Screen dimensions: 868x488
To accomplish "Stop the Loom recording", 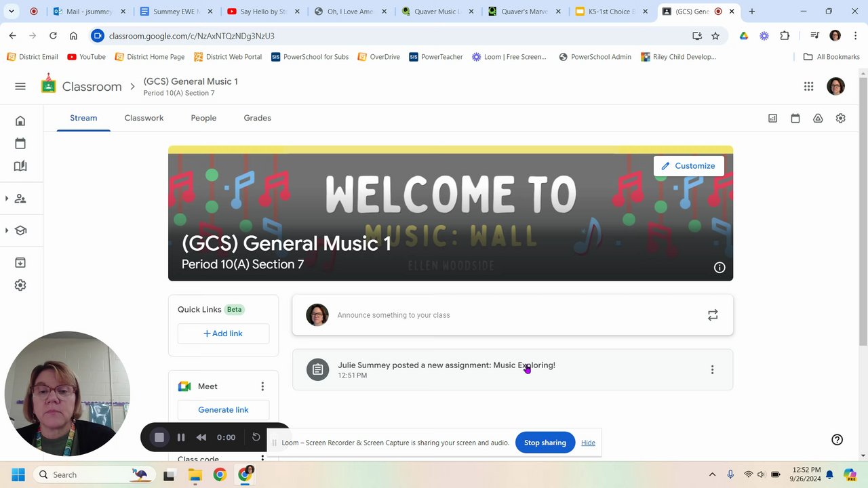I will (x=159, y=438).
